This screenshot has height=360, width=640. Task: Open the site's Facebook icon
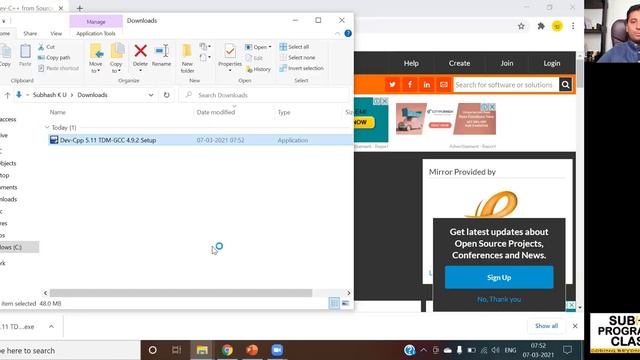410,84
